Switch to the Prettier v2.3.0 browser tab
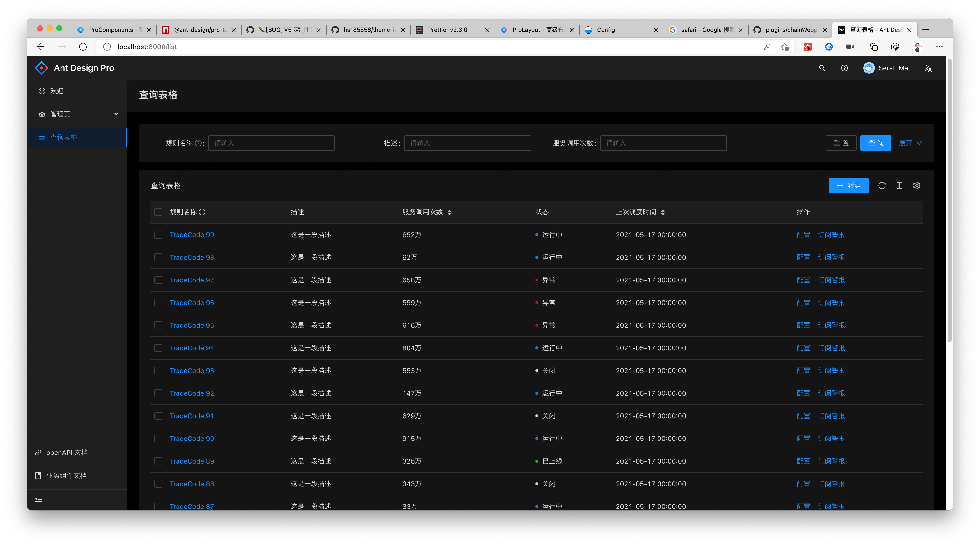 (447, 30)
